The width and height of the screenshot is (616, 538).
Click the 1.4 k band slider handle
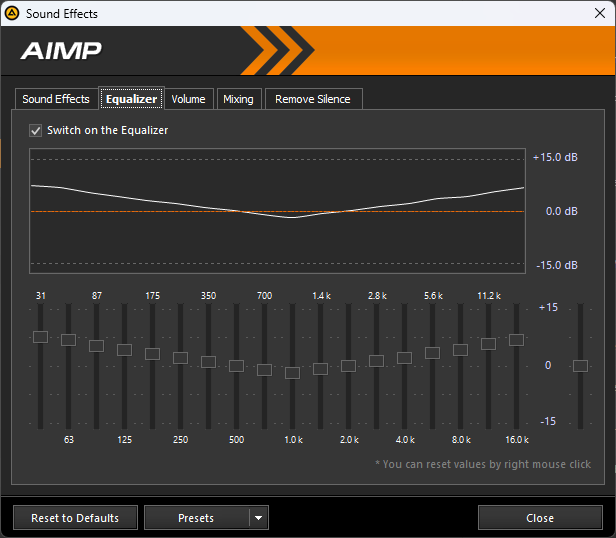(321, 369)
